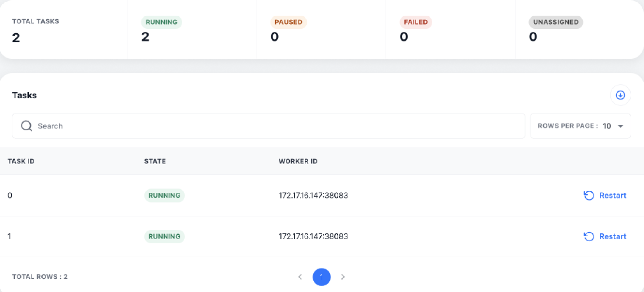Click the circular restart icon for task 1
This screenshot has height=292, width=644.
589,236
